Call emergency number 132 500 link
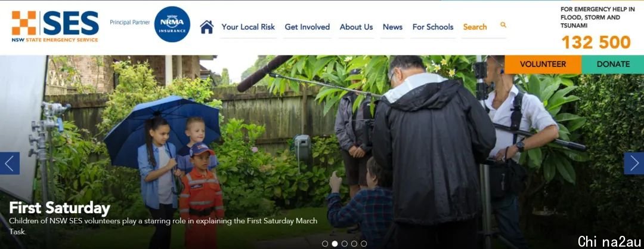Image resolution: width=644 pixels, height=249 pixels. [x=596, y=42]
